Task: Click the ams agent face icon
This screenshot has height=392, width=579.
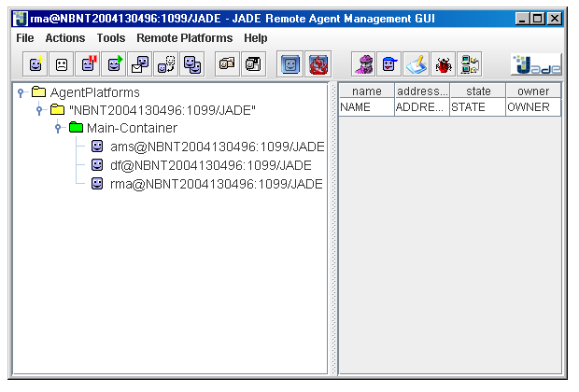Action: pyautogui.click(x=97, y=147)
